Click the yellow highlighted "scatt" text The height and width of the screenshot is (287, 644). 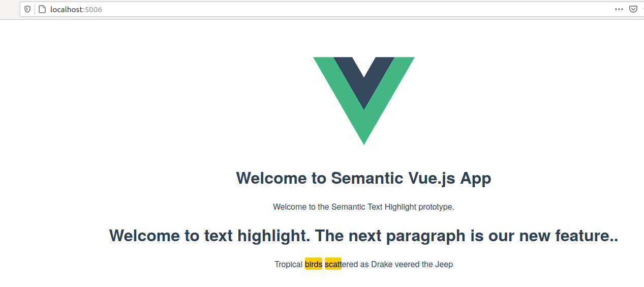click(x=333, y=264)
